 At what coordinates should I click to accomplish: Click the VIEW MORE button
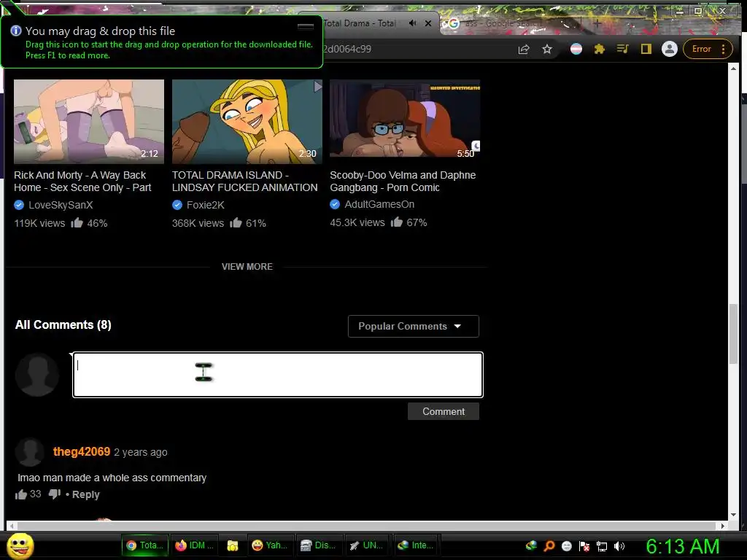(247, 267)
